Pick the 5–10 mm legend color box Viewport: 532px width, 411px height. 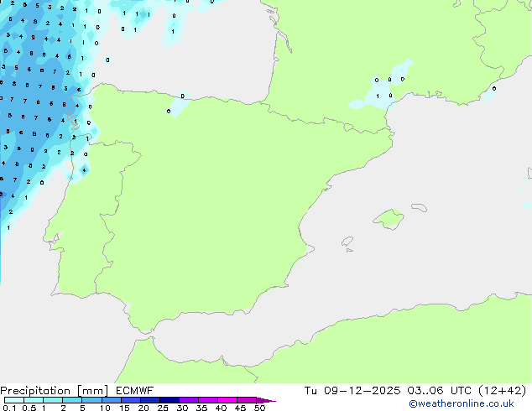coord(91,400)
